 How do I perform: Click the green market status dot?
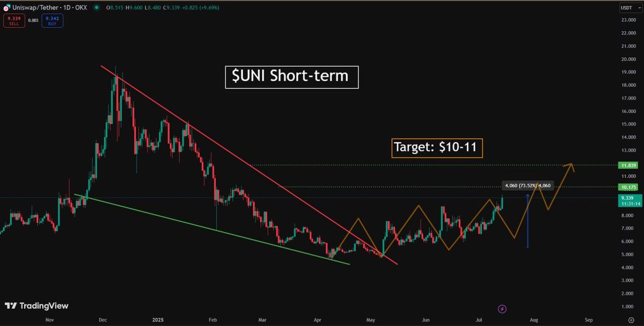(x=96, y=8)
